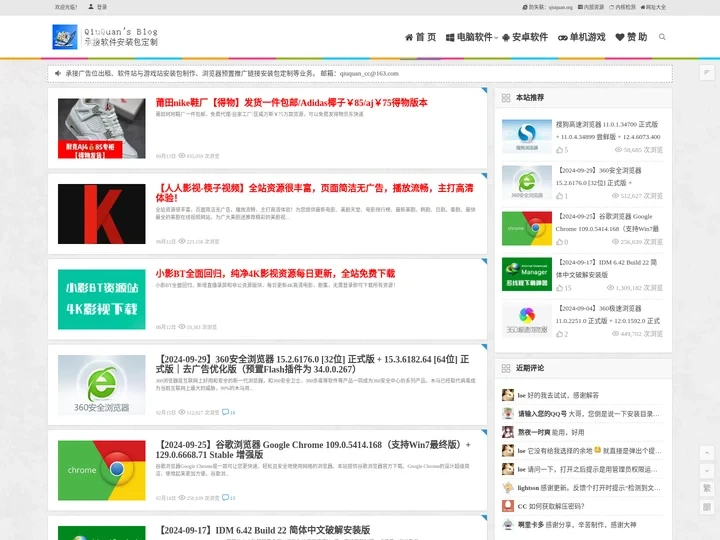This screenshot has width=720, height=540.
Task: Click the 360极速浏览器 sidebar thumbnail
Action: pyautogui.click(x=527, y=321)
